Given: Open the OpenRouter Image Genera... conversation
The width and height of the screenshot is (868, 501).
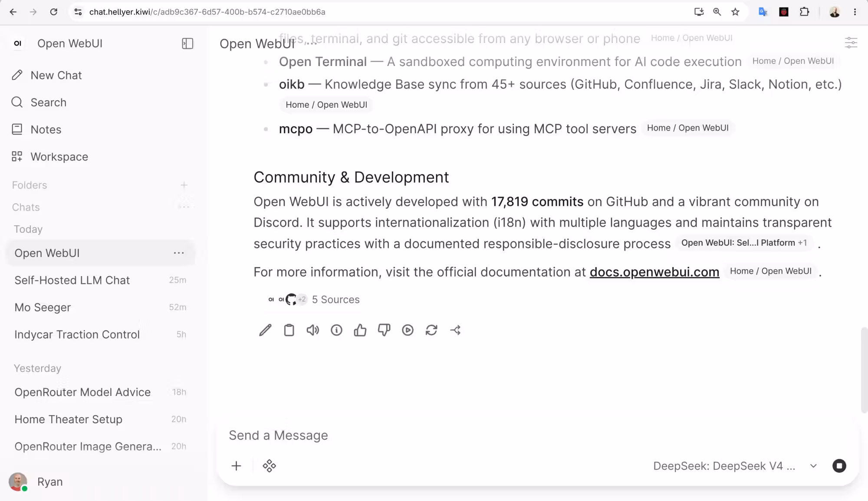Looking at the screenshot, I should point(100,447).
